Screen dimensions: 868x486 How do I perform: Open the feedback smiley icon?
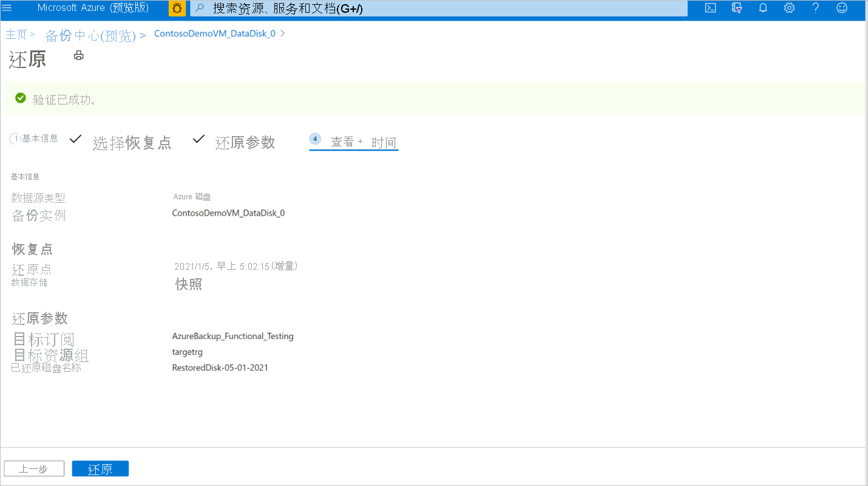(842, 8)
